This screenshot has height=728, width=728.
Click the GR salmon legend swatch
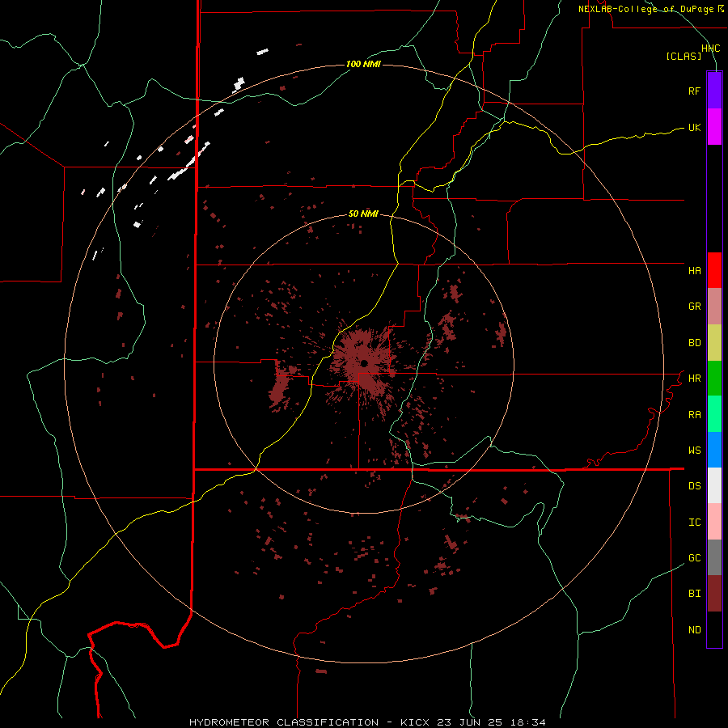(714, 307)
